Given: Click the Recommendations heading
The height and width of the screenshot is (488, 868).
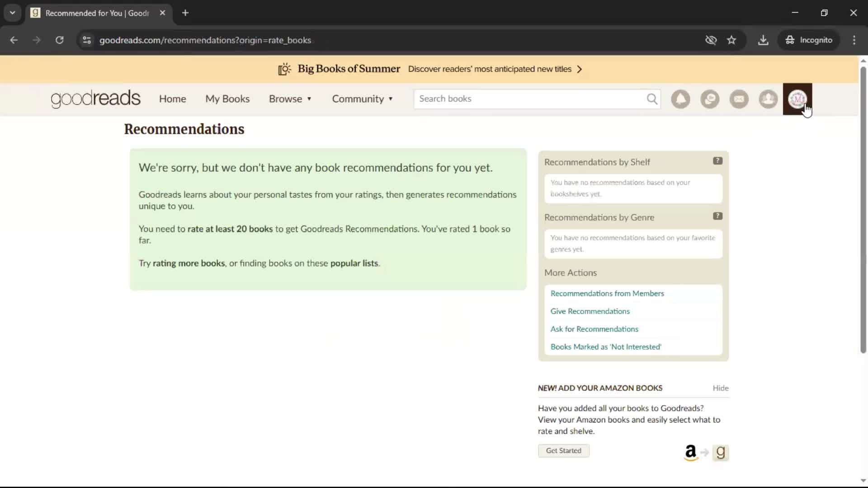Looking at the screenshot, I should click(x=184, y=129).
